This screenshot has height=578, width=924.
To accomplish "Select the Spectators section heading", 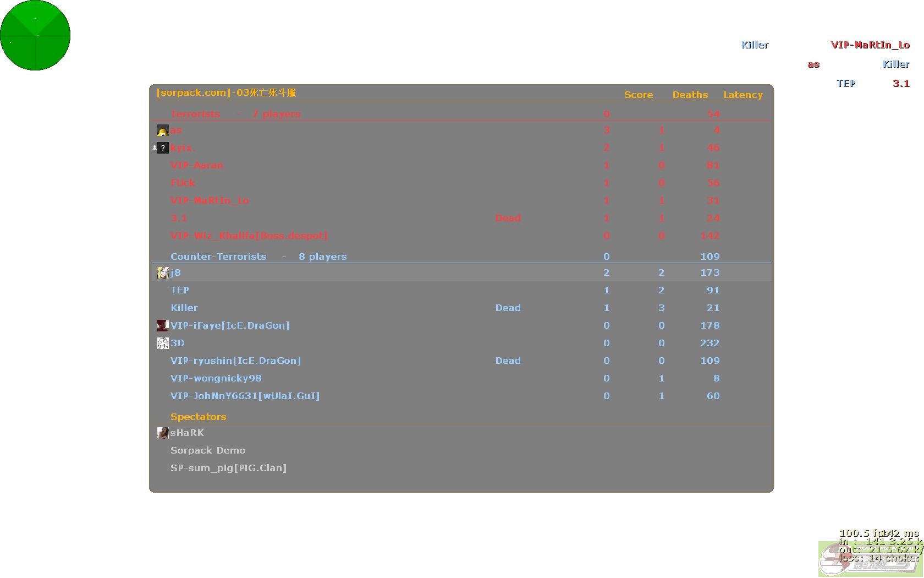I will 198,417.
